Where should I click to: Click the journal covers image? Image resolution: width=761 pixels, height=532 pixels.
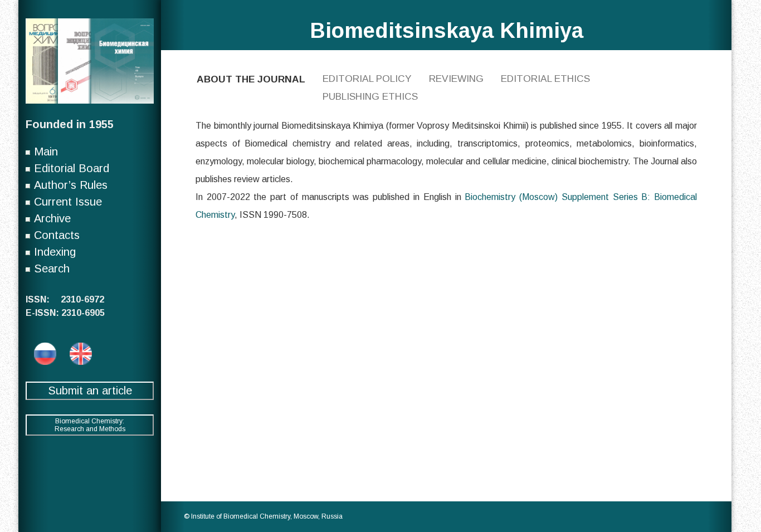(90, 61)
